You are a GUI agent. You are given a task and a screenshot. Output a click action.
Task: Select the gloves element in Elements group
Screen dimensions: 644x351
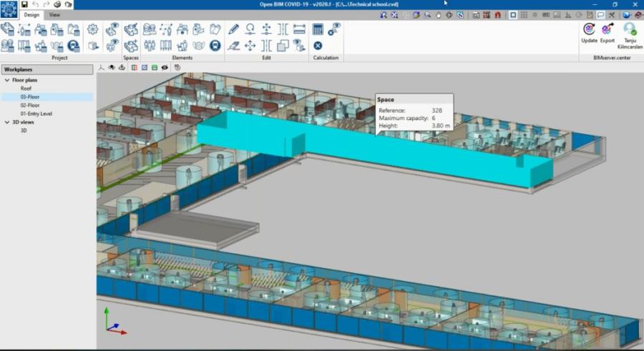coord(215,29)
